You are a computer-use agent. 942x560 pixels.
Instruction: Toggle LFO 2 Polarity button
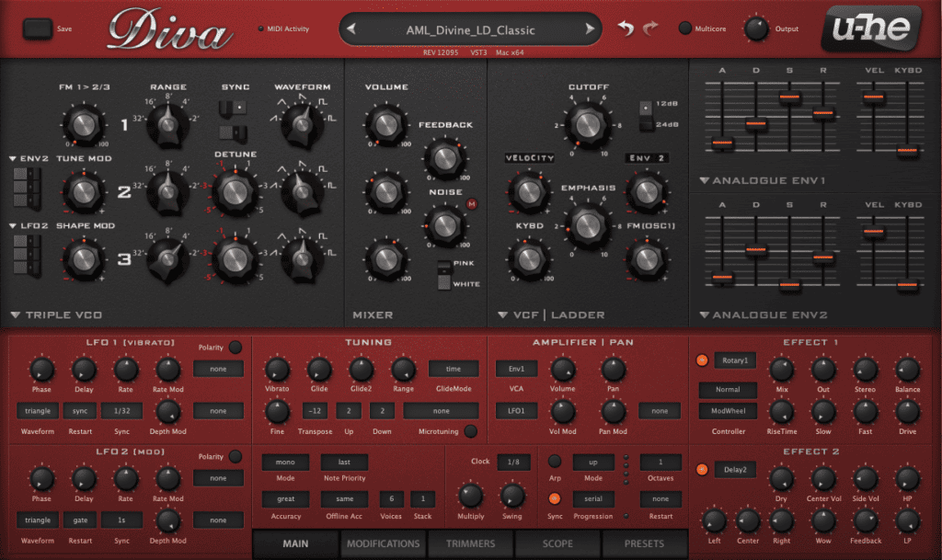click(x=235, y=456)
